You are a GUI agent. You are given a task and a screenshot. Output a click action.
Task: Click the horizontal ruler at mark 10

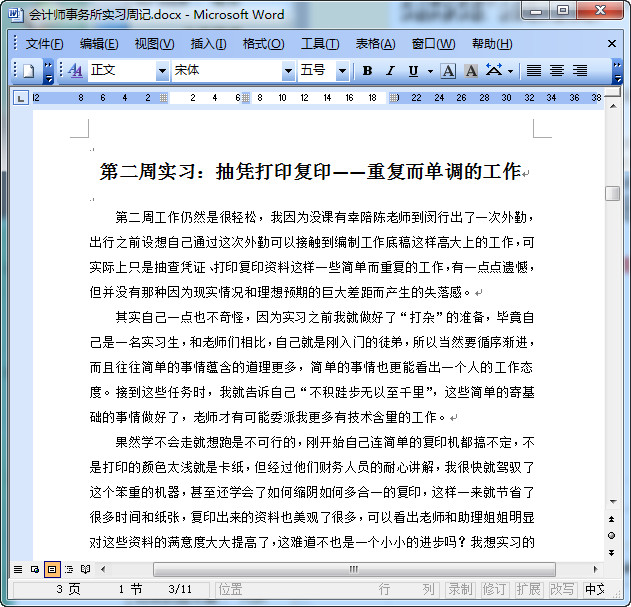[282, 98]
